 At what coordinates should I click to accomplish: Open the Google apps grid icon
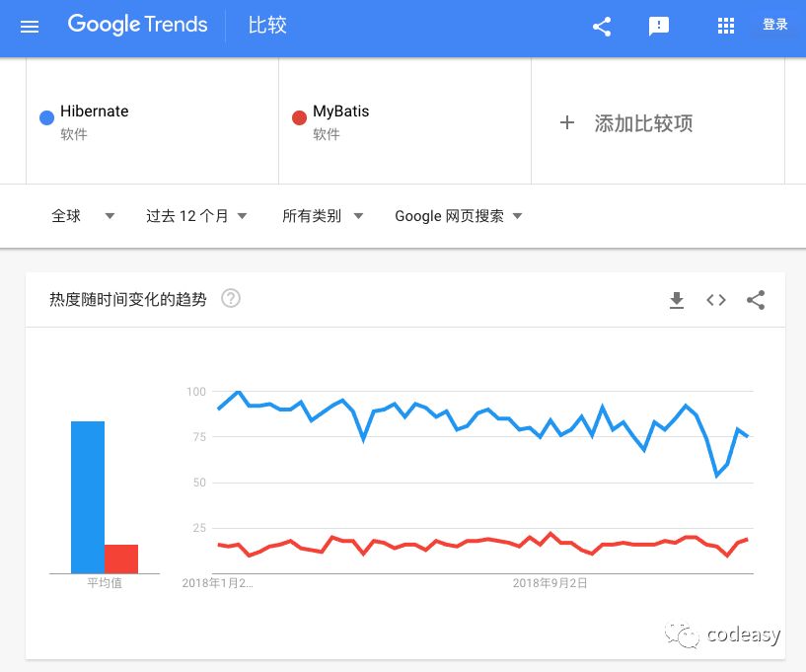click(725, 27)
